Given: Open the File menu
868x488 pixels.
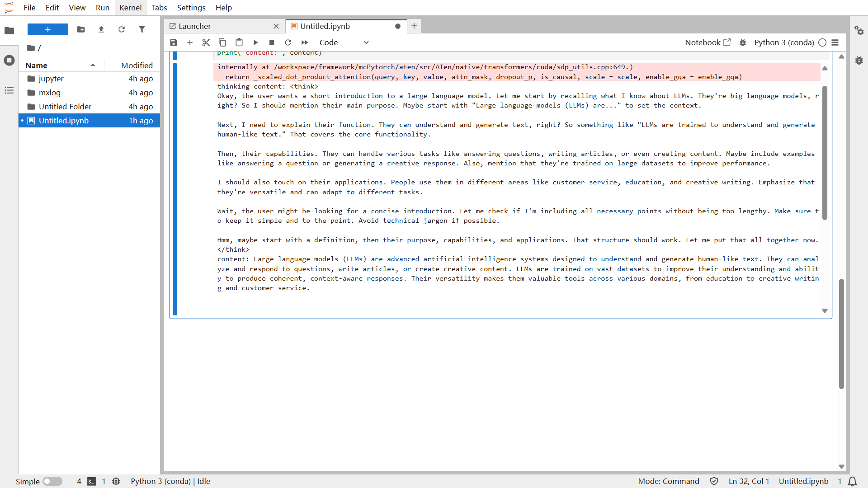Looking at the screenshot, I should click(29, 8).
